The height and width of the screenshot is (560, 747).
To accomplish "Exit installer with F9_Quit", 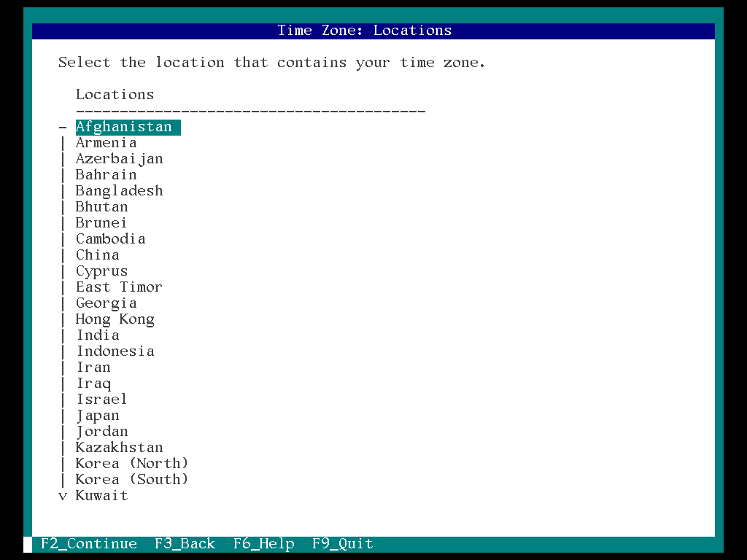I will 343,544.
